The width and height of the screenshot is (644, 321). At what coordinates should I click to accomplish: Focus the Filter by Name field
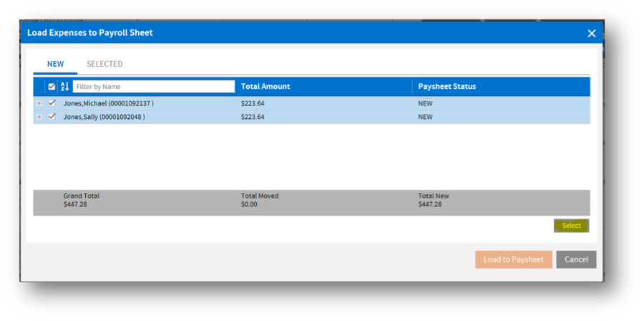coord(154,87)
